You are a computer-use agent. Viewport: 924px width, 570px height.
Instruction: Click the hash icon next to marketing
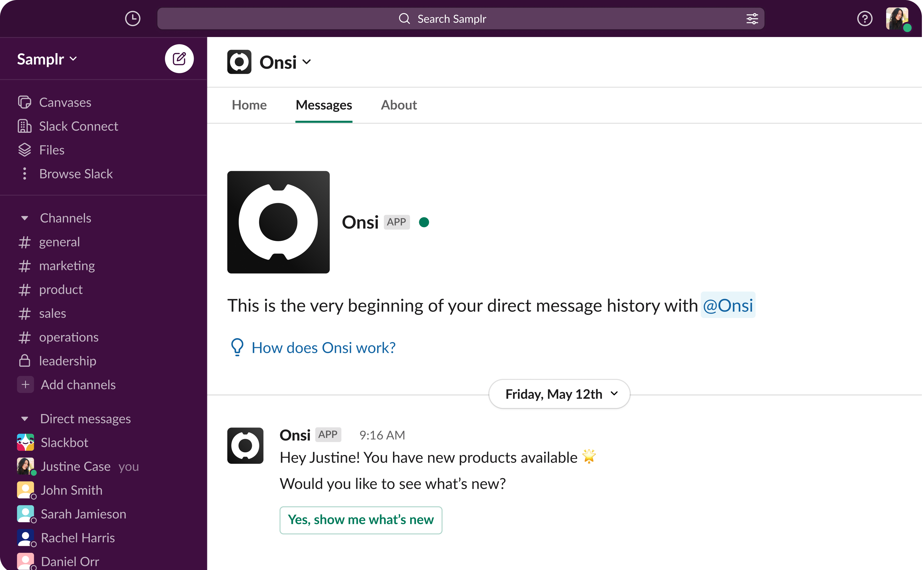(x=25, y=266)
